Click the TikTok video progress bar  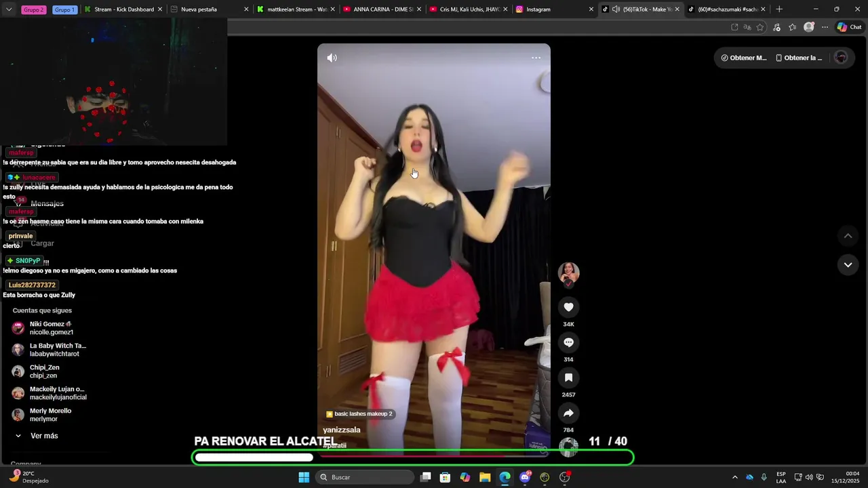(x=434, y=456)
